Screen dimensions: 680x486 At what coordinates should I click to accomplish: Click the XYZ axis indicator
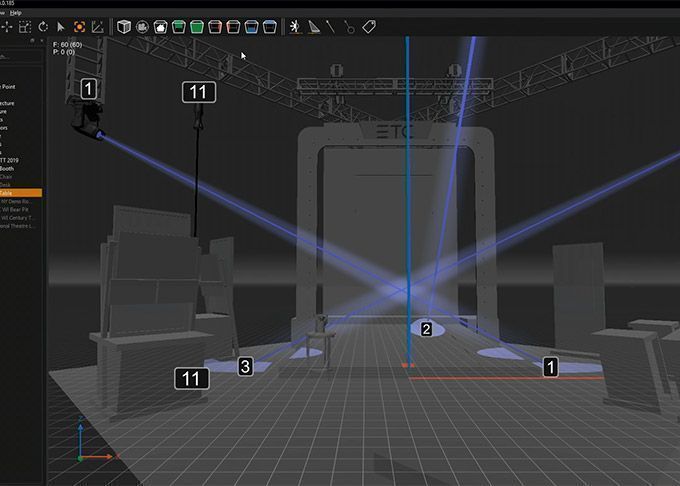click(96, 439)
